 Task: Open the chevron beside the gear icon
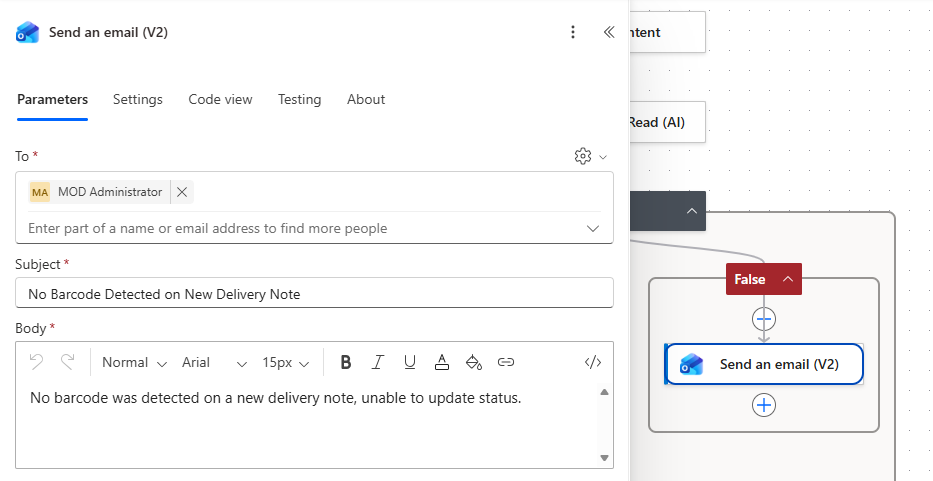click(603, 157)
